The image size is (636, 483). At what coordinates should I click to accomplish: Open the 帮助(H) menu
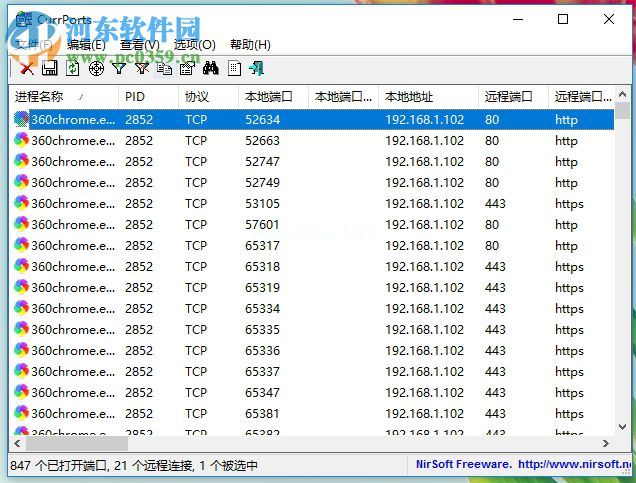250,45
